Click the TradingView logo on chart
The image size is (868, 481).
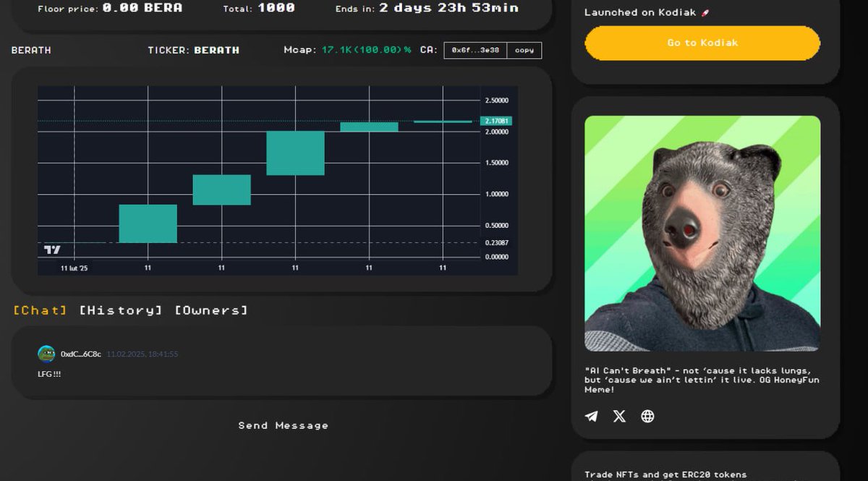[53, 250]
